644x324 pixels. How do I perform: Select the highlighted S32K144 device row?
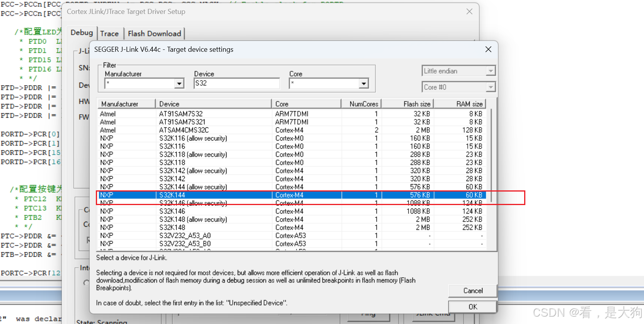tap(291, 195)
